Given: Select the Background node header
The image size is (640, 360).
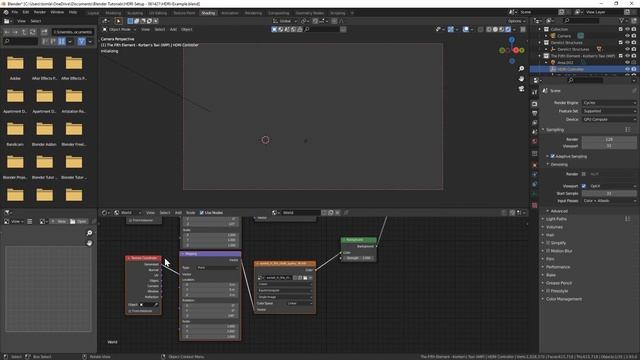Looking at the screenshot, I should point(359,240).
